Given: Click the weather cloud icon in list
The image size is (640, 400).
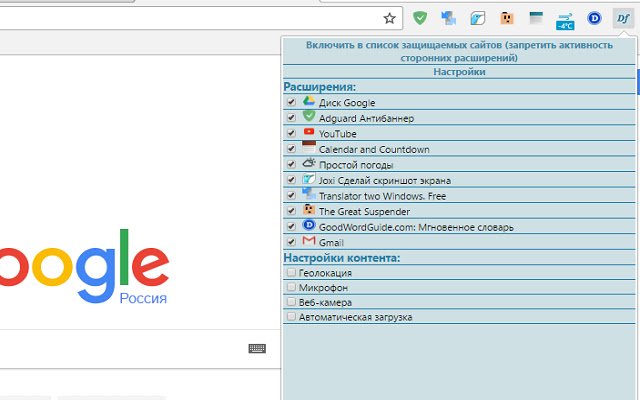Looking at the screenshot, I should [x=309, y=163].
